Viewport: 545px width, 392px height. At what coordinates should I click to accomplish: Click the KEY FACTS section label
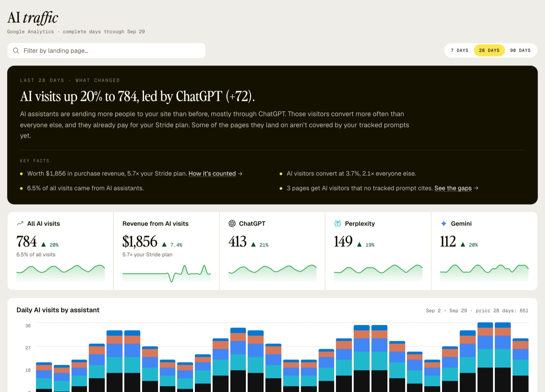pos(34,161)
